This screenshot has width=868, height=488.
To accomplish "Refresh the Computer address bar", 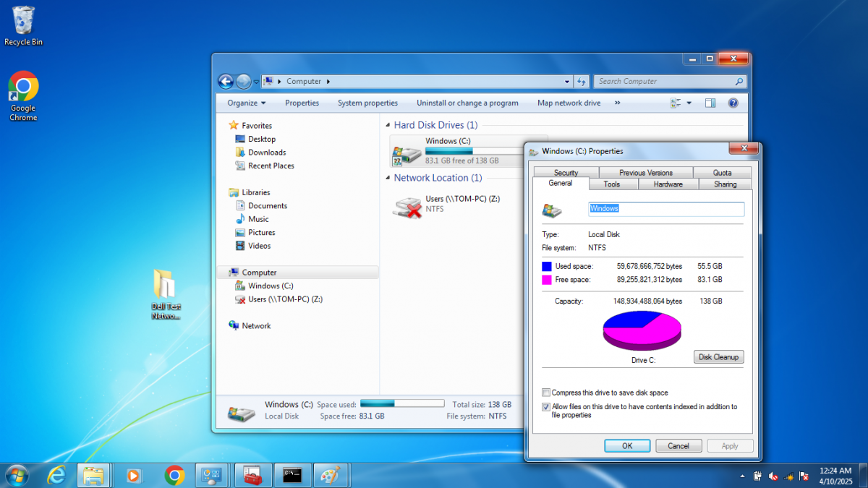I will 582,82.
